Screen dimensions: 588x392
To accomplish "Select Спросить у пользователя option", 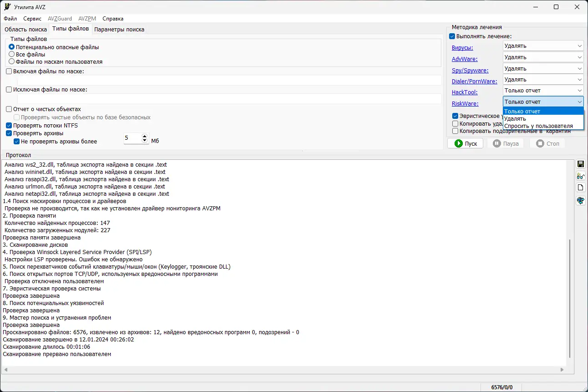I will [x=543, y=126].
